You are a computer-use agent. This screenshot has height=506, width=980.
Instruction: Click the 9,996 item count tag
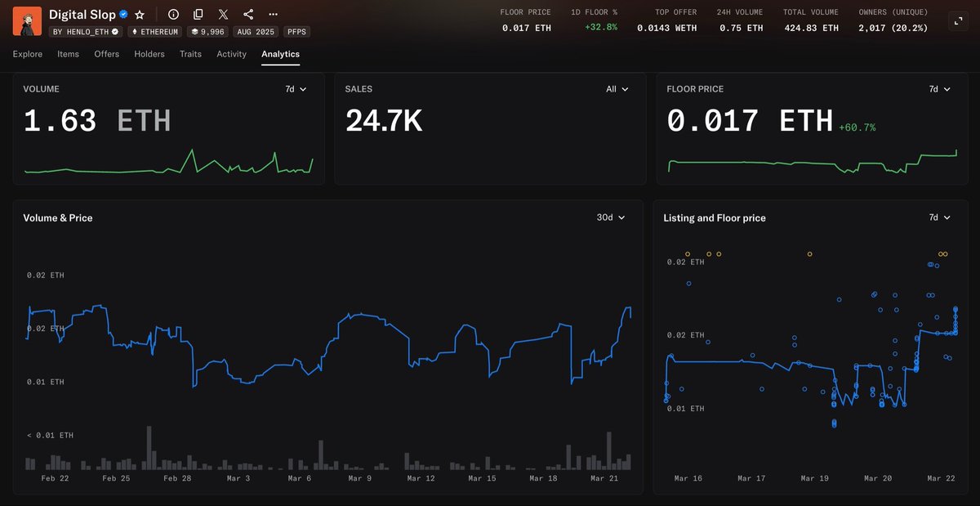pos(208,32)
